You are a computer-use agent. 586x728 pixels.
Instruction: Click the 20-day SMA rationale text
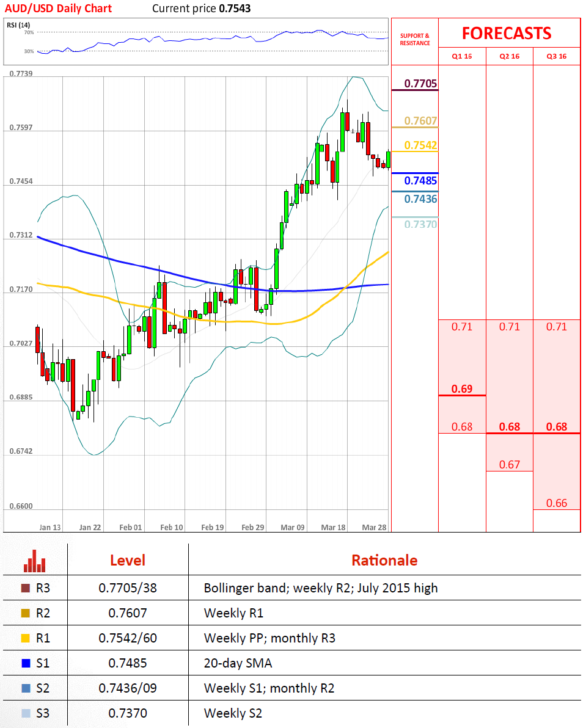(x=238, y=663)
